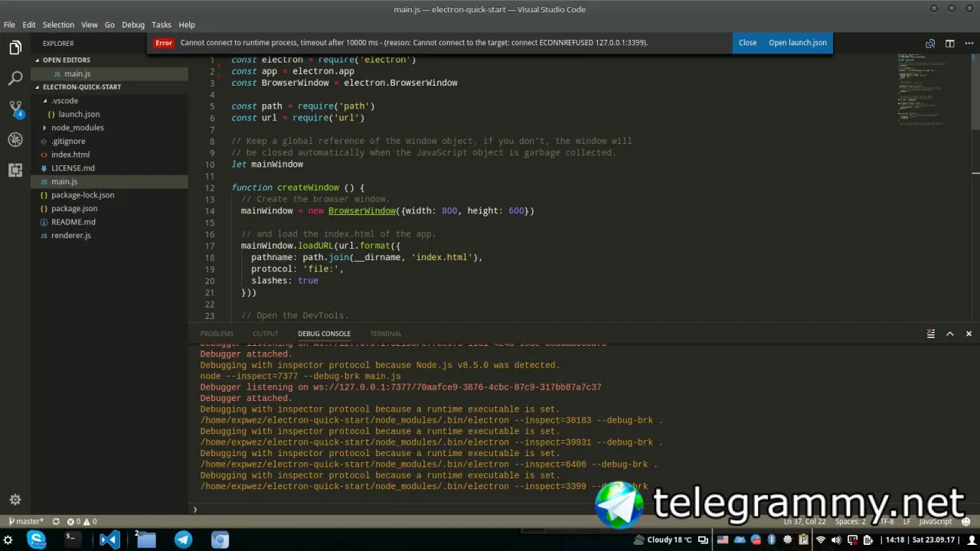Switch to the Problems tab
Screen dimensions: 980x551
[x=217, y=334]
